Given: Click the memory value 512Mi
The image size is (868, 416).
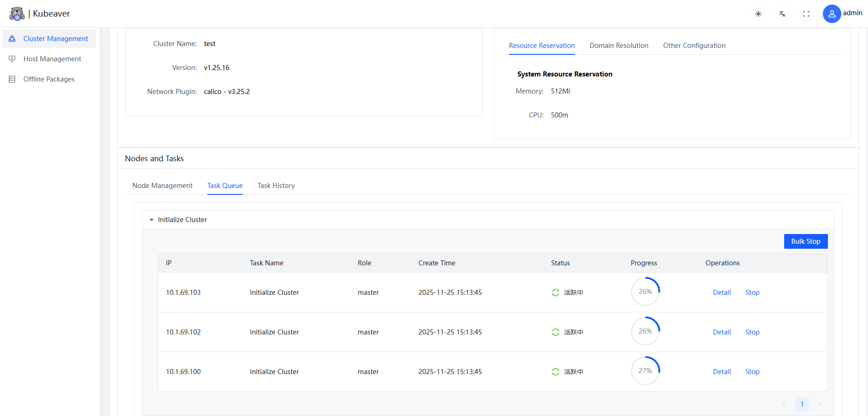Looking at the screenshot, I should [x=560, y=91].
